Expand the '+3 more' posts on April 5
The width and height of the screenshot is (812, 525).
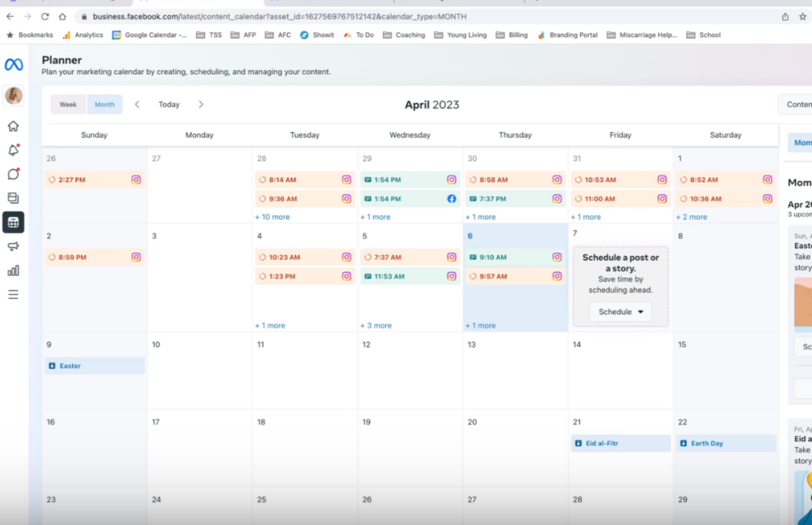tap(376, 325)
